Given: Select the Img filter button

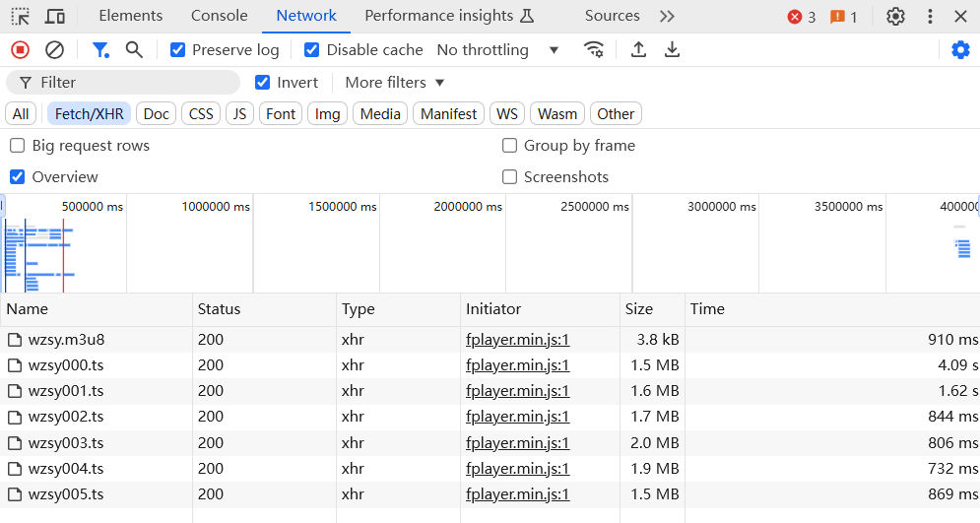Looking at the screenshot, I should pos(327,114).
